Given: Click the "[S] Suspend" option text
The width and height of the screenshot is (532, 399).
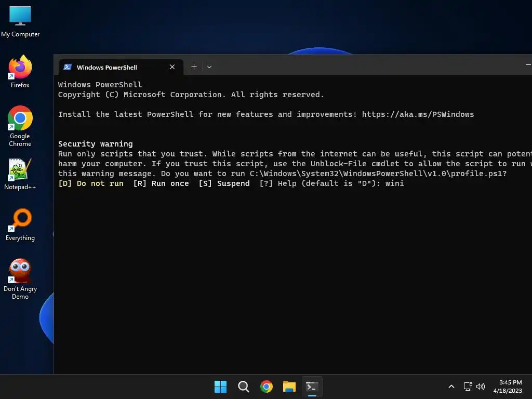Looking at the screenshot, I should (x=224, y=183).
